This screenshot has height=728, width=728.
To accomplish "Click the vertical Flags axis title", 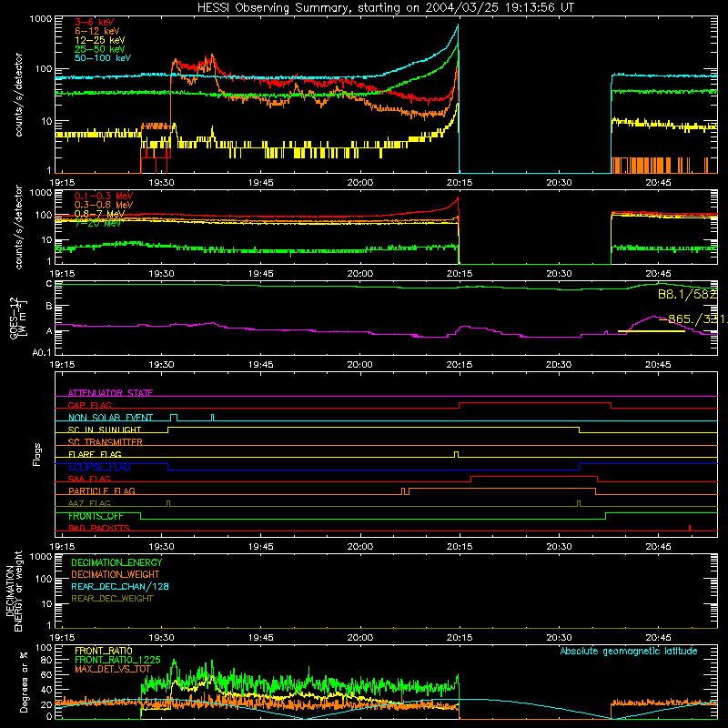I will click(37, 454).
